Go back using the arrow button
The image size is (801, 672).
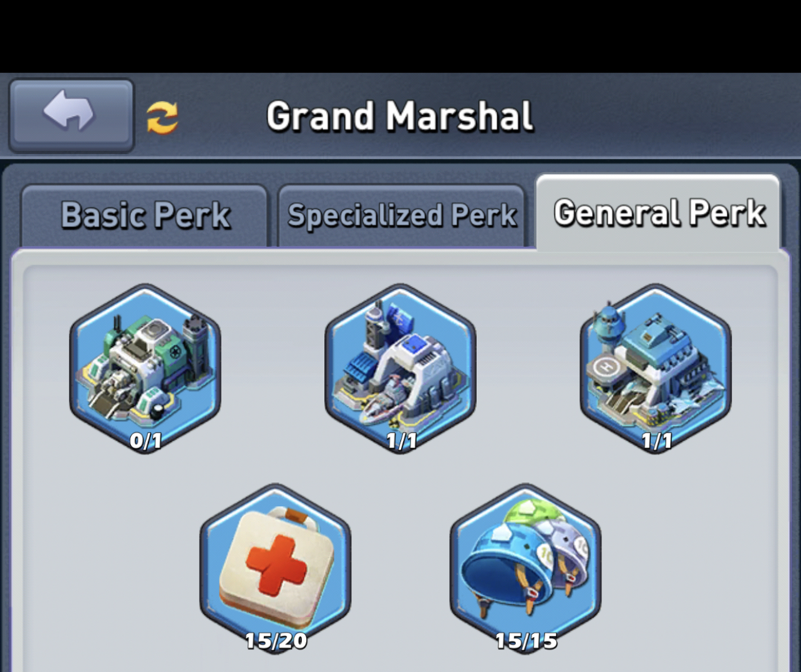(x=71, y=115)
